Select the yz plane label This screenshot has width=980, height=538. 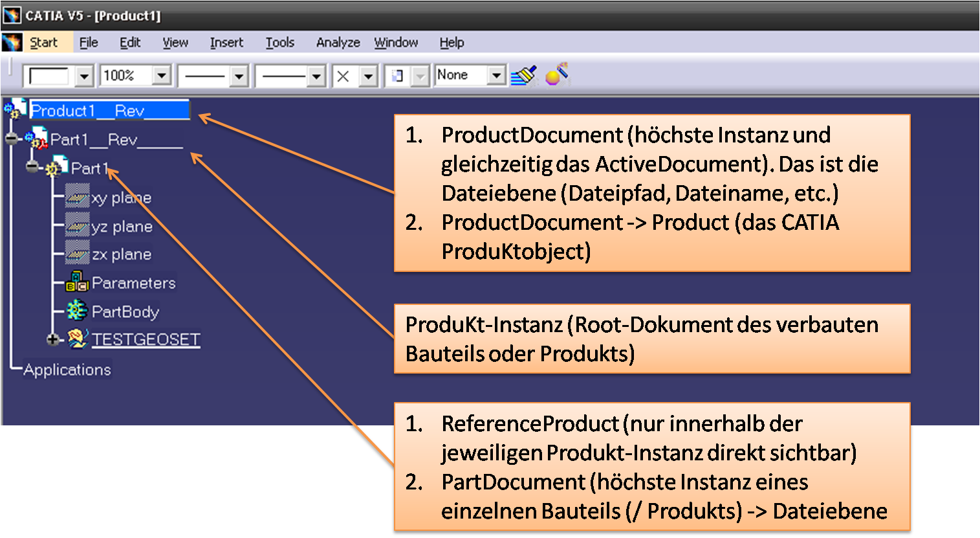122,227
